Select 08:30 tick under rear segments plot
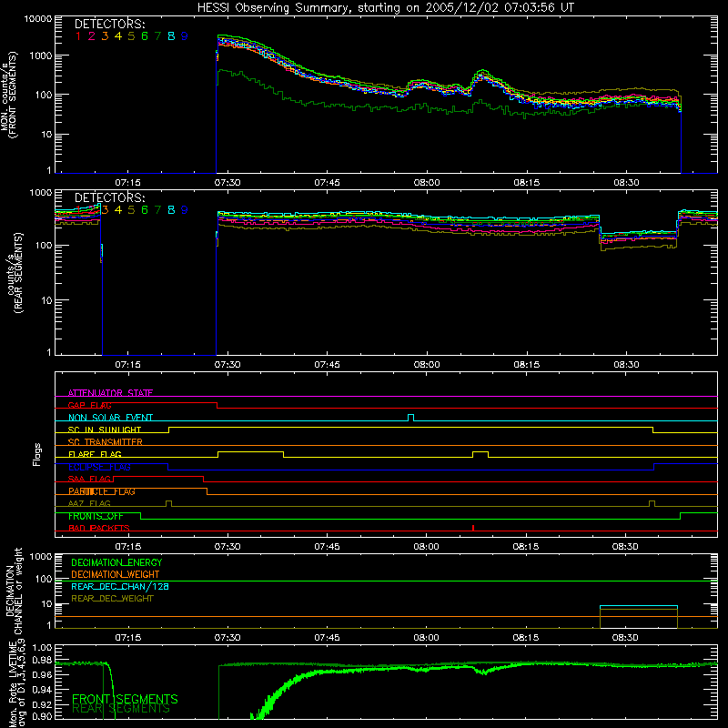 click(x=626, y=365)
